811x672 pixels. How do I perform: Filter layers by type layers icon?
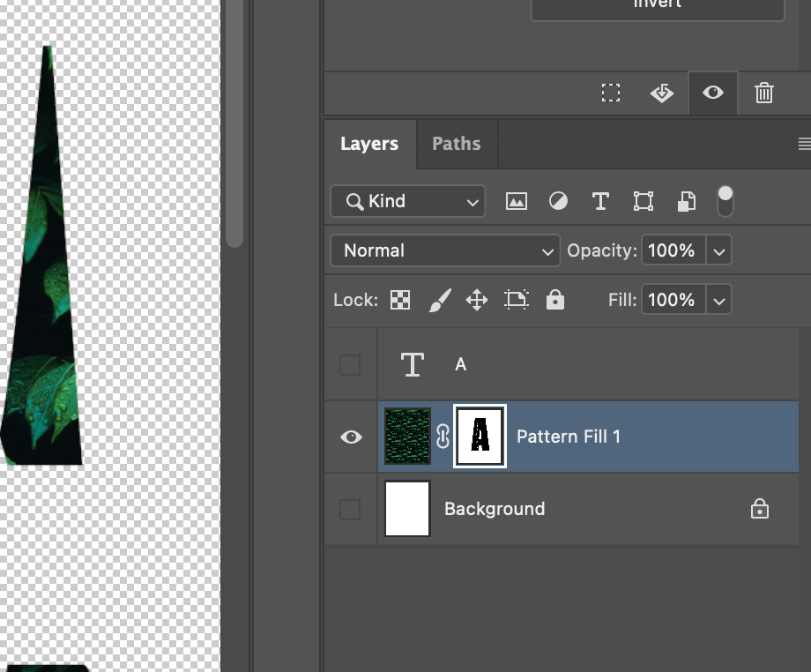[x=600, y=201]
